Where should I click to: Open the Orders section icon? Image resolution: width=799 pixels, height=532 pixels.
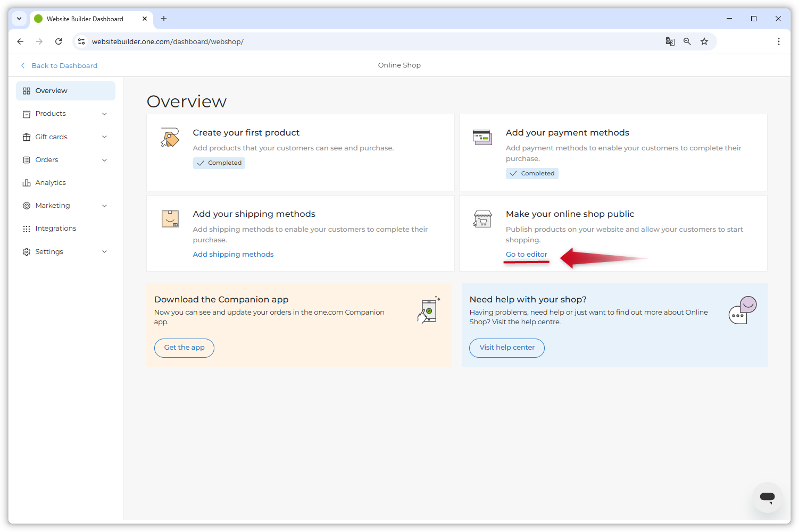tap(27, 159)
